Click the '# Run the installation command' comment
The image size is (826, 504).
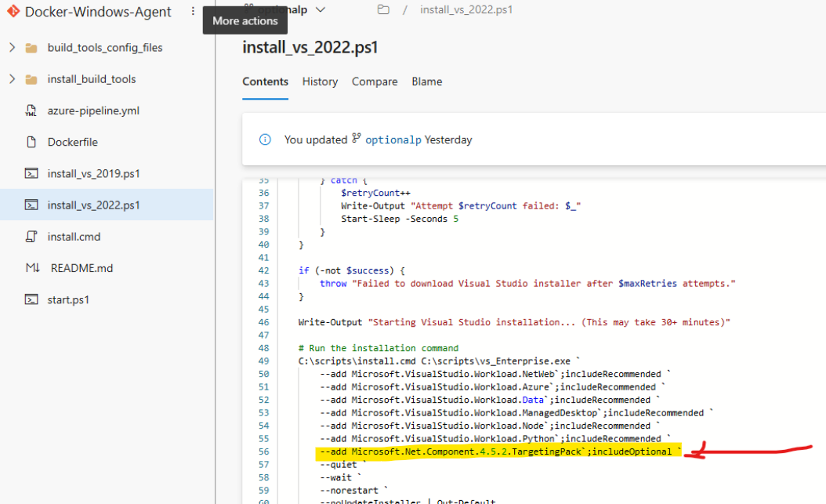tap(379, 348)
